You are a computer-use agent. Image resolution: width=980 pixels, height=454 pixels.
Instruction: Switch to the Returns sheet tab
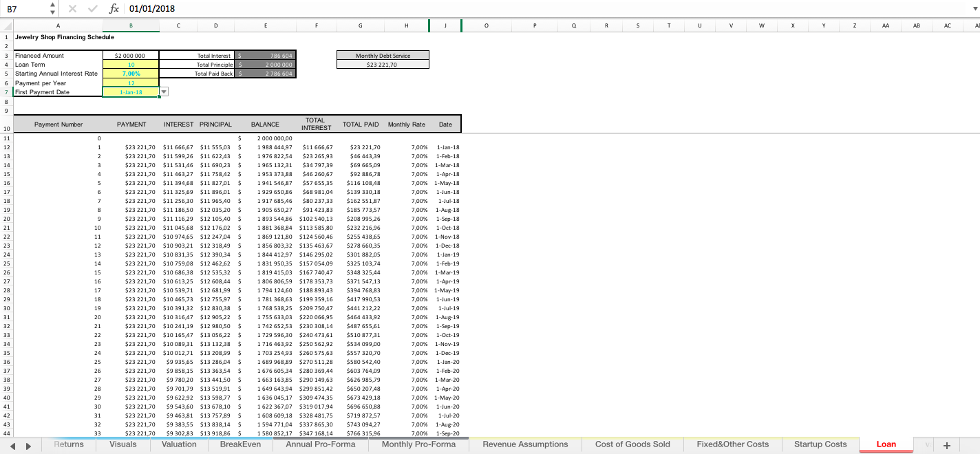coord(68,444)
